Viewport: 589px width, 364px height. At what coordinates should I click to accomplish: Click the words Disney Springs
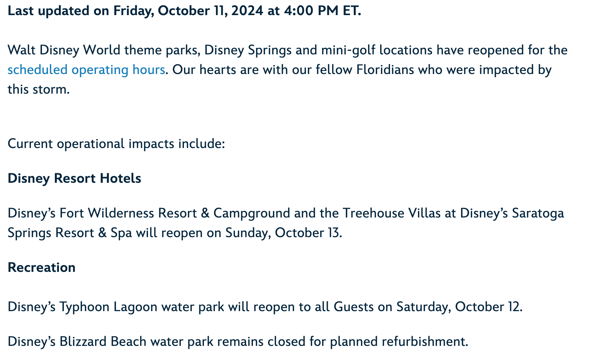248,50
